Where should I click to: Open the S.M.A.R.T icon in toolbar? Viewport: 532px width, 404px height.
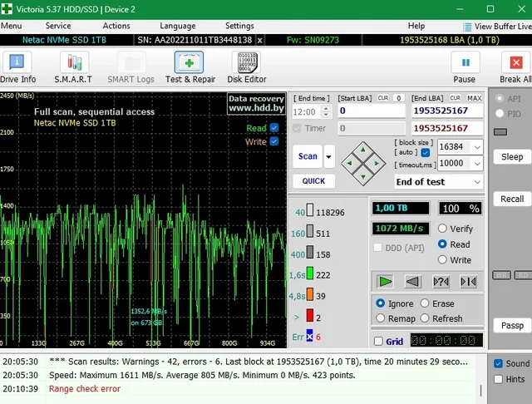pyautogui.click(x=73, y=67)
